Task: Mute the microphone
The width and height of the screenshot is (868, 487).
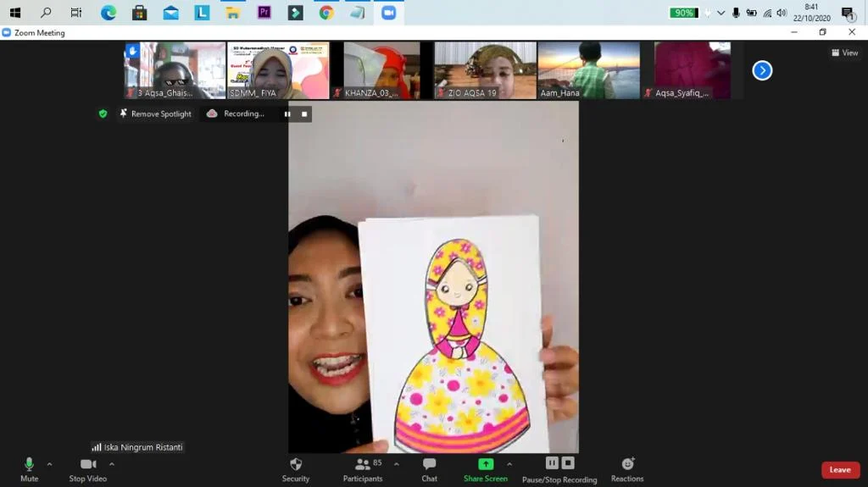Action: pyautogui.click(x=30, y=464)
